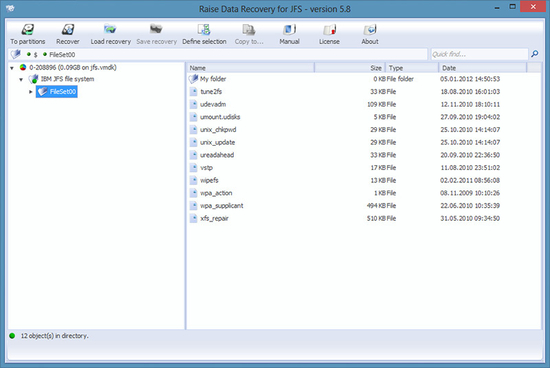Viewport: 550px width, 368px height.
Task: Click the Save recovery toolbar icon
Action: [x=156, y=30]
